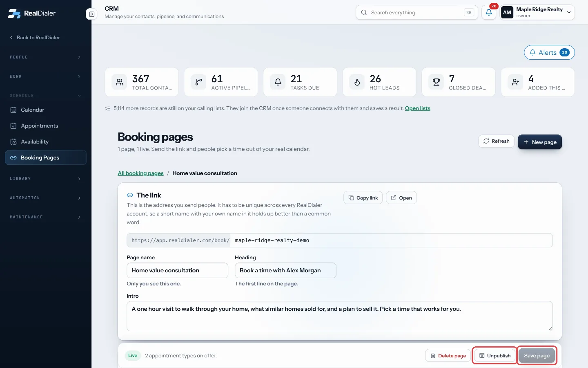Click the search magnifier icon
The height and width of the screenshot is (368, 588).
[364, 13]
